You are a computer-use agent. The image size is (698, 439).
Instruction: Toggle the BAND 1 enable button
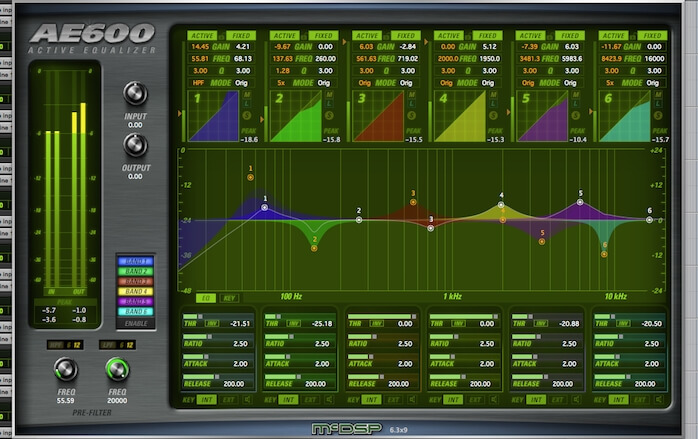click(134, 262)
